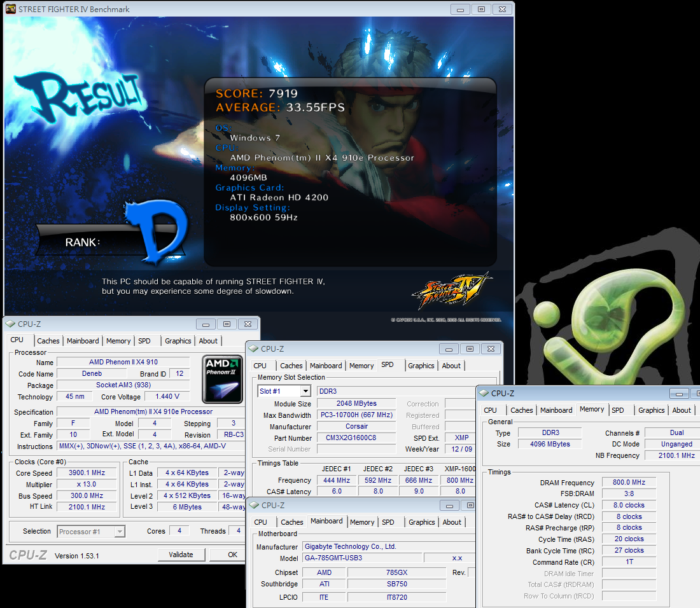
Task: Click motherboard manufacturer 'Gigabyte Technology Co., Ltd.'
Action: point(388,546)
